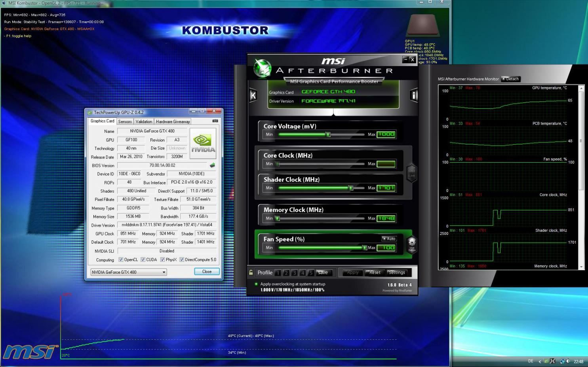Open the Validation tab in GPU-Z

[x=144, y=121]
